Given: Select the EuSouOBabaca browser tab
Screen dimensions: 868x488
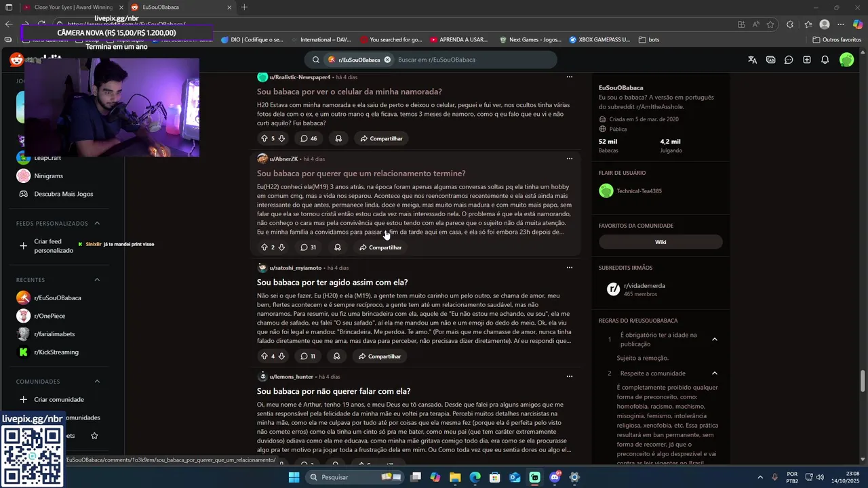Looking at the screenshot, I should coord(181,7).
